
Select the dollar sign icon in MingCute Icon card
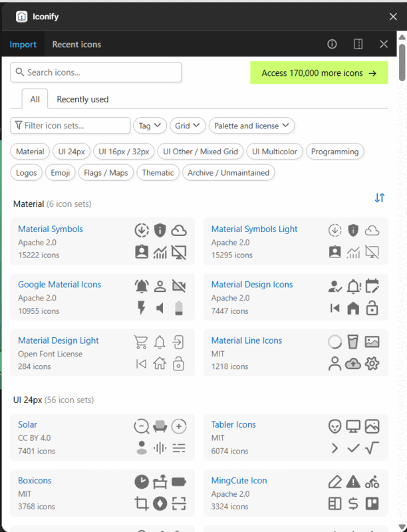click(x=353, y=503)
